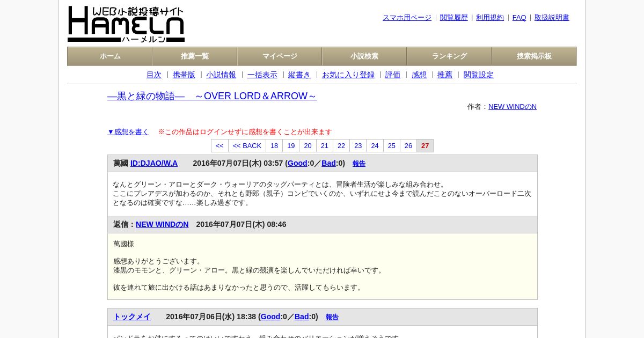
Task: Open 小説情報 link
Action: click(221, 75)
